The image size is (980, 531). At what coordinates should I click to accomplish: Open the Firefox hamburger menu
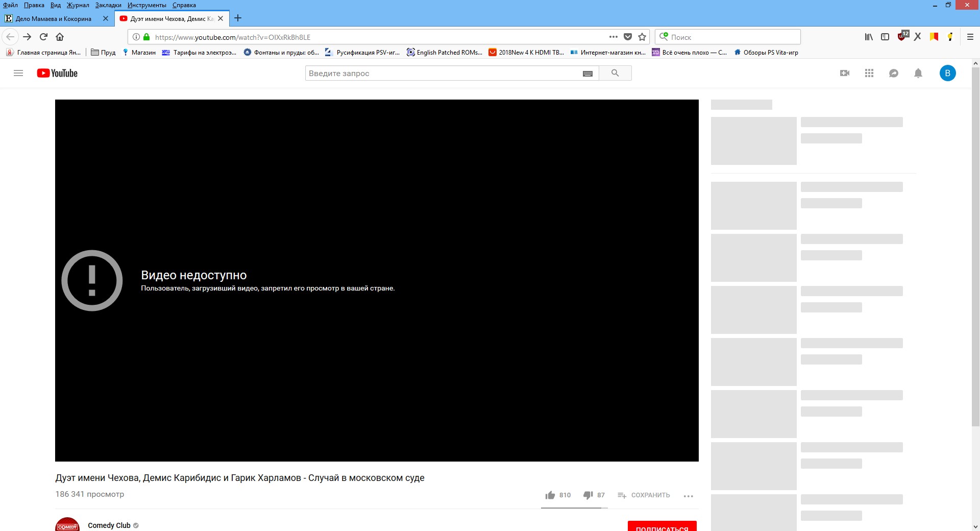point(970,37)
